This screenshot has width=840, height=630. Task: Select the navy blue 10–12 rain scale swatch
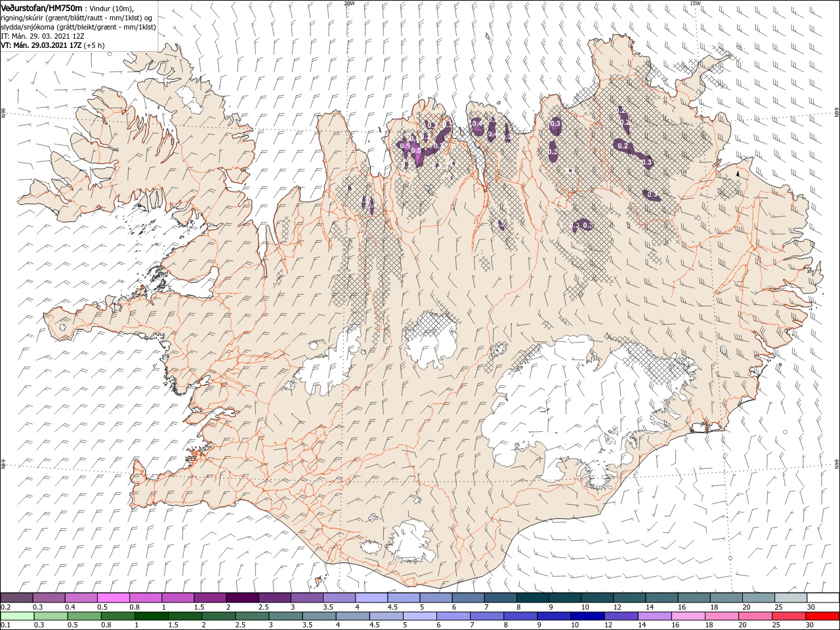[x=586, y=616]
